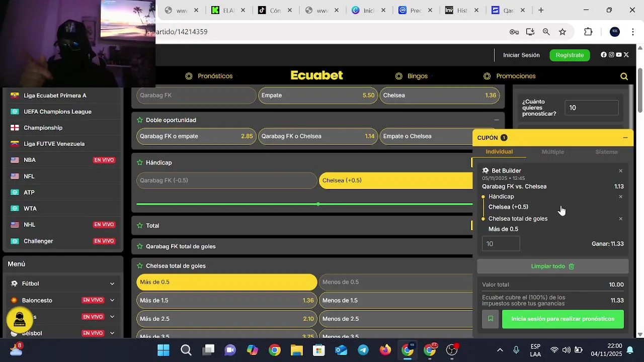
Task: Click the page vertical scrollbar
Action: pos(640,90)
